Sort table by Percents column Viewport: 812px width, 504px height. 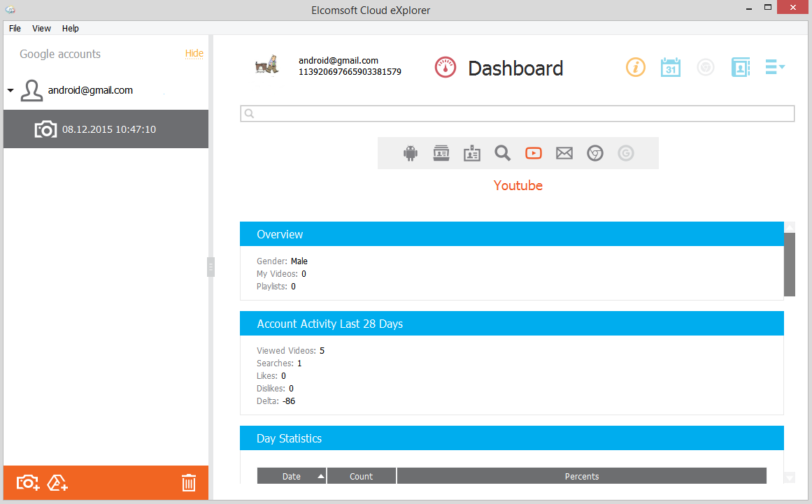tap(582, 476)
